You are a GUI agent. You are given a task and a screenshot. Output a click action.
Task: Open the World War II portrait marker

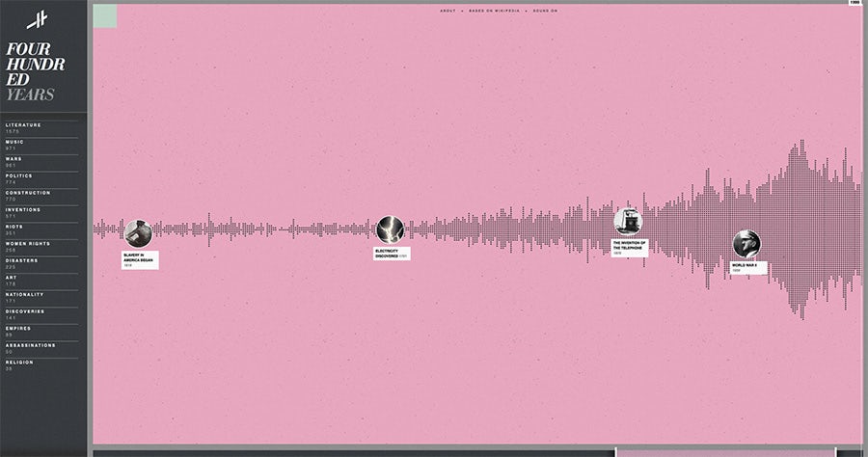tap(746, 244)
